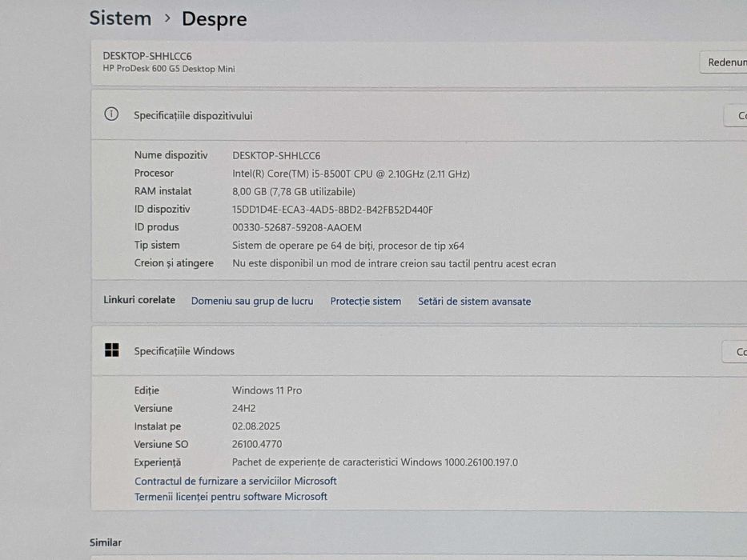This screenshot has height=560, width=747.
Task: Select the ID dispozitiv value 15DD1D4E-ECA3
Action: (x=332, y=210)
